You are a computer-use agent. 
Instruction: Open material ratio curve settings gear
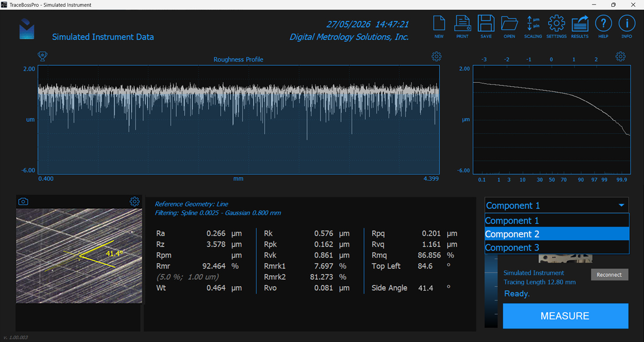(620, 56)
